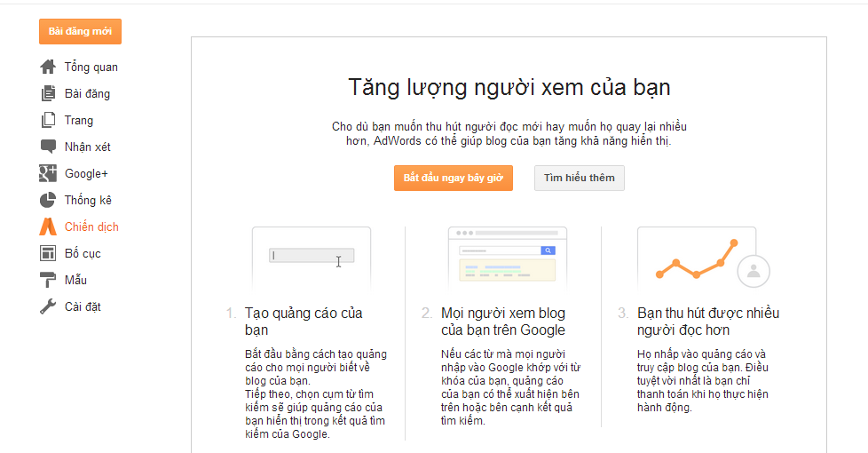Open the Bài đăng section
This screenshot has width=868, height=453.
pyautogui.click(x=88, y=93)
